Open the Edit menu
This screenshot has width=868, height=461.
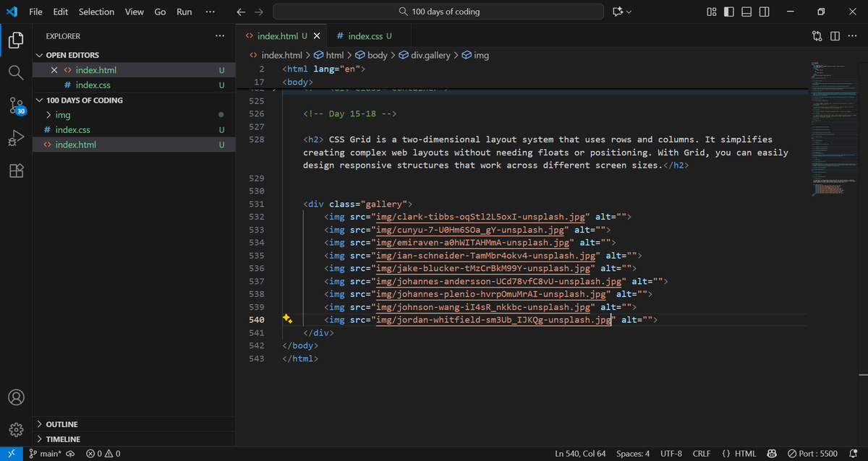coord(61,12)
